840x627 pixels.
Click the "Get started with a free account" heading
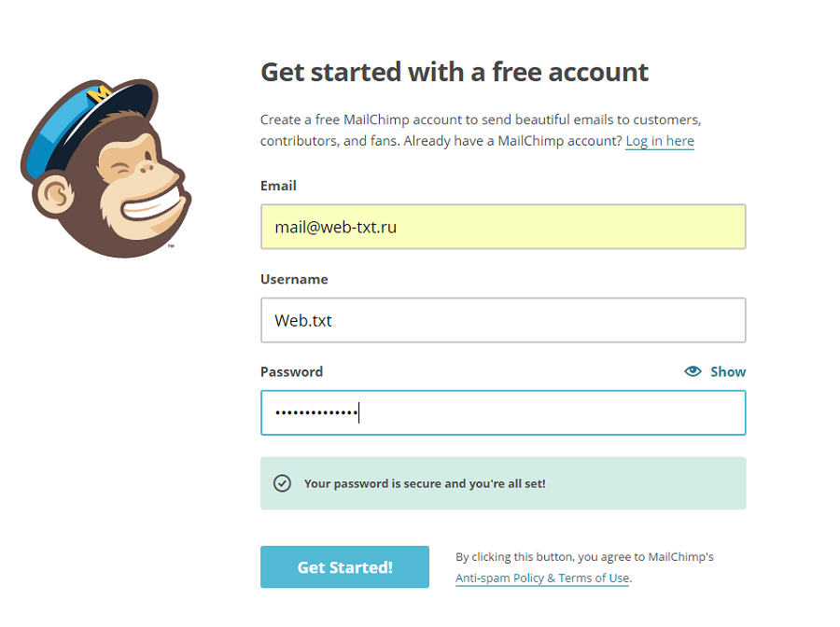455,72
